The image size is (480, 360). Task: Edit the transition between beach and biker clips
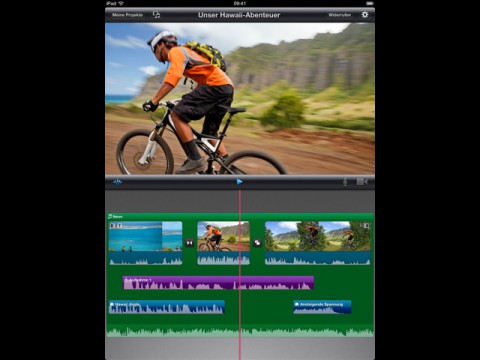190,243
